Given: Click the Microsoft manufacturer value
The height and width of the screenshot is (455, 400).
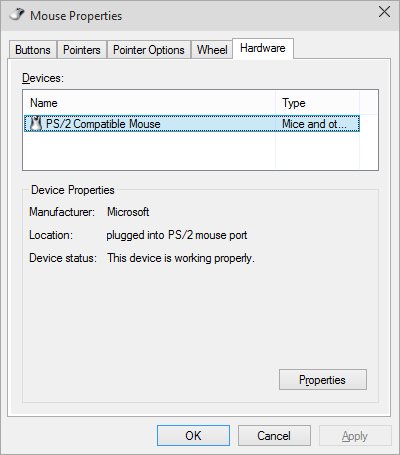Looking at the screenshot, I should (128, 212).
